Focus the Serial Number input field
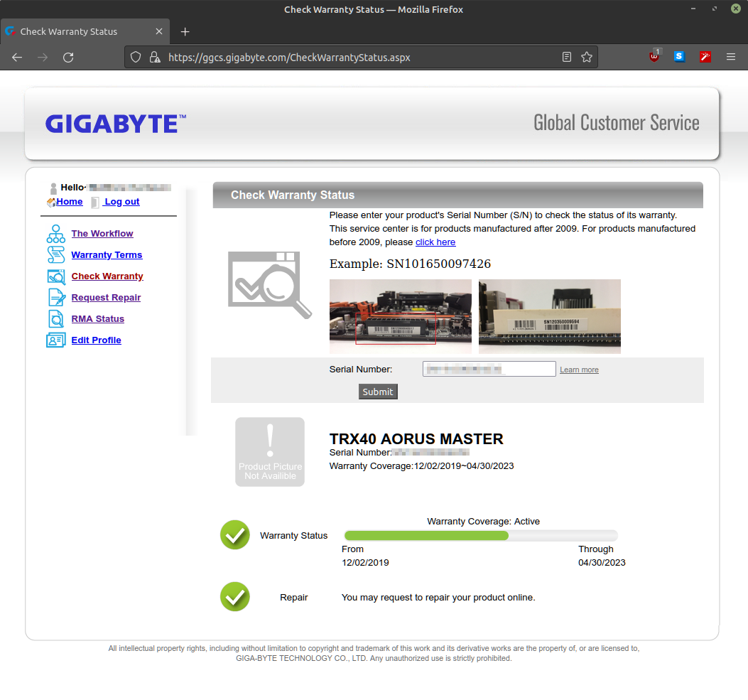The height and width of the screenshot is (700, 748). pyautogui.click(x=489, y=369)
